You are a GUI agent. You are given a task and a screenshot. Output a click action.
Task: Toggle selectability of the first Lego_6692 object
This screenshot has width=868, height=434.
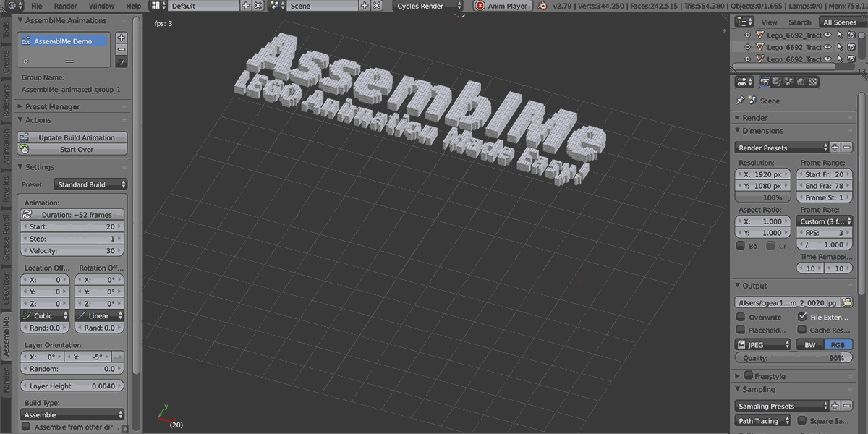[840, 35]
